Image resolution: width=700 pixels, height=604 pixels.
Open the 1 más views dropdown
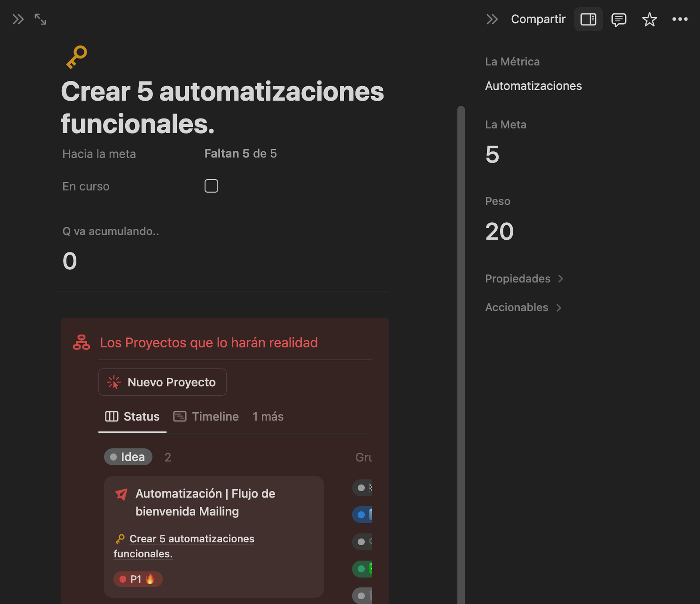point(268,416)
